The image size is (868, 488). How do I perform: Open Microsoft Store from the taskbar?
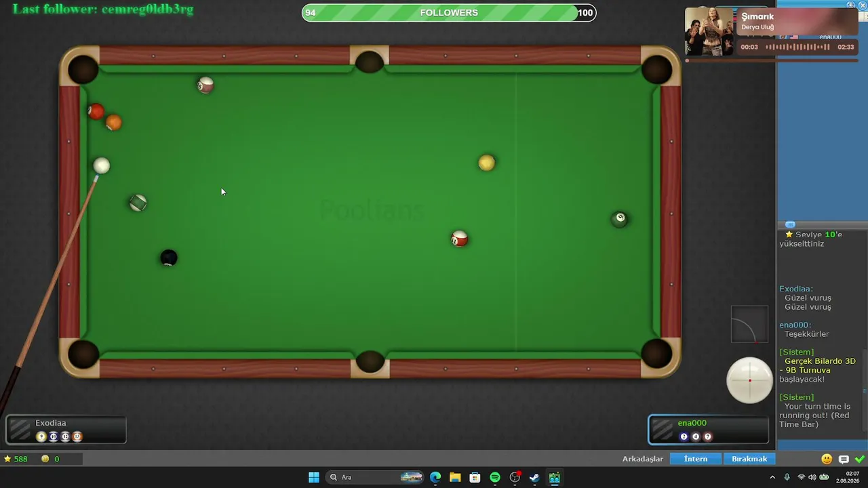(x=475, y=477)
